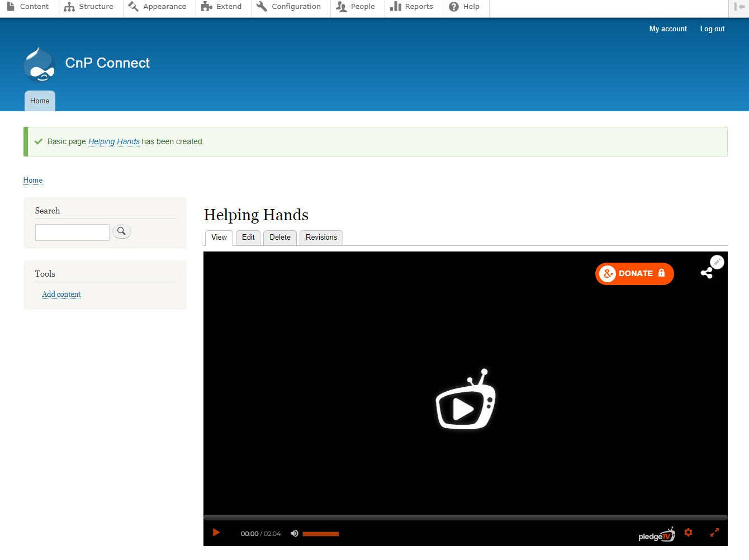The width and height of the screenshot is (749, 560).
Task: Click the orange volume slider
Action: (321, 534)
